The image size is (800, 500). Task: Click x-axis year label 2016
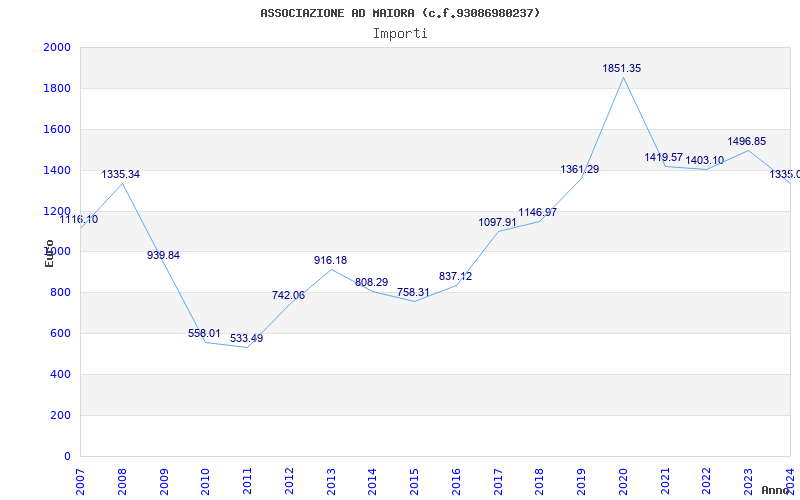pos(456,482)
